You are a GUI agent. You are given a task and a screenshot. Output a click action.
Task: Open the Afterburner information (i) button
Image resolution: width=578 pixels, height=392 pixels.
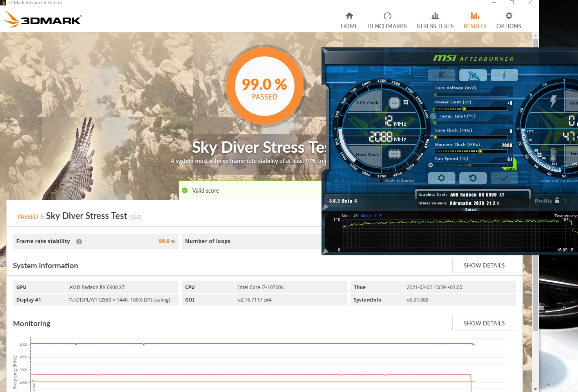click(x=504, y=75)
